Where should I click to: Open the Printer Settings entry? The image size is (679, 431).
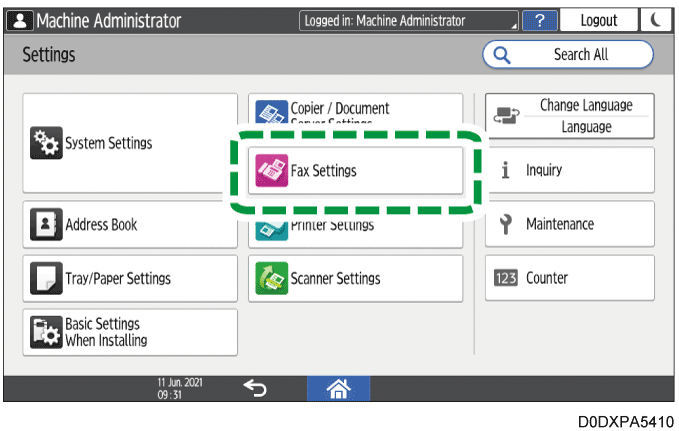355,227
